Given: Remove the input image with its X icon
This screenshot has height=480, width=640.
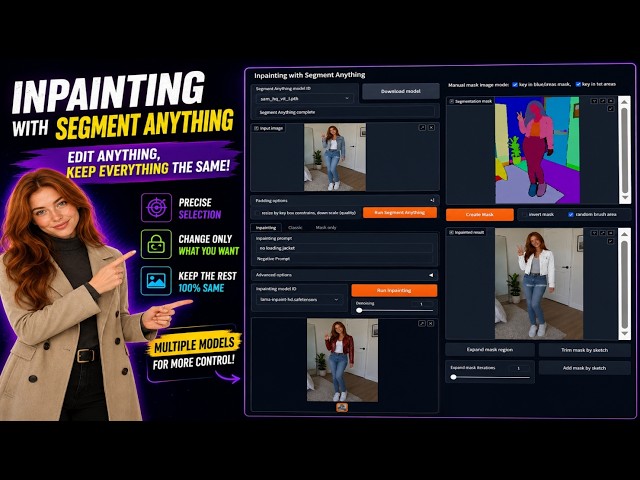Looking at the screenshot, I should point(431,128).
